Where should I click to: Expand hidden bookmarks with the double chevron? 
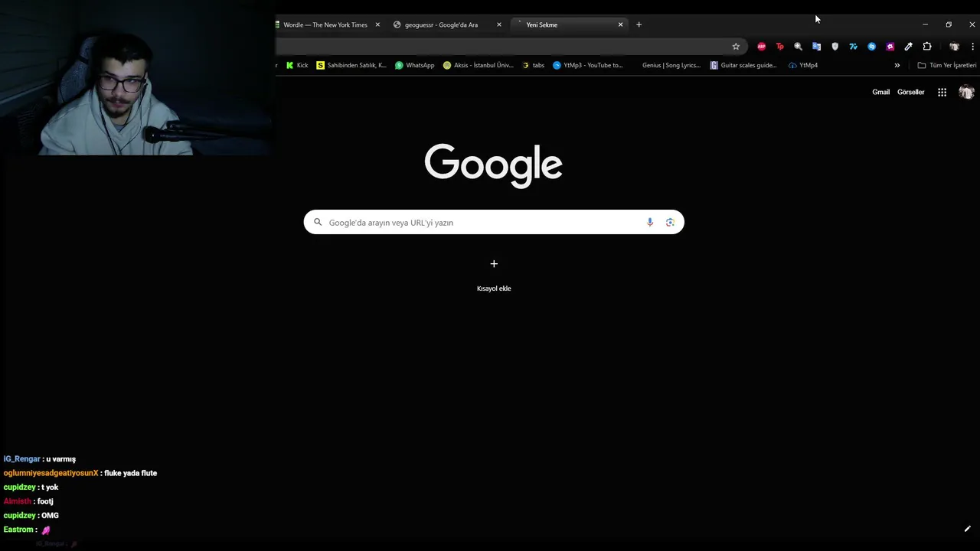[897, 65]
